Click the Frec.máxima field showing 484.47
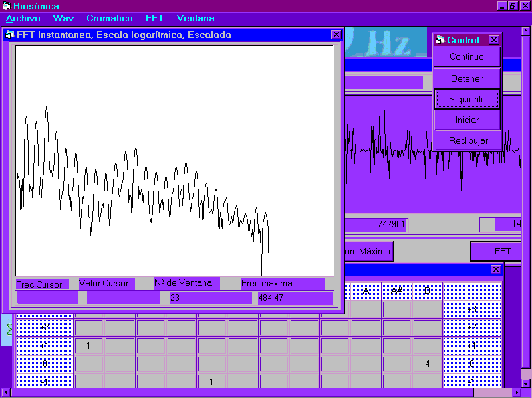 pos(295,298)
